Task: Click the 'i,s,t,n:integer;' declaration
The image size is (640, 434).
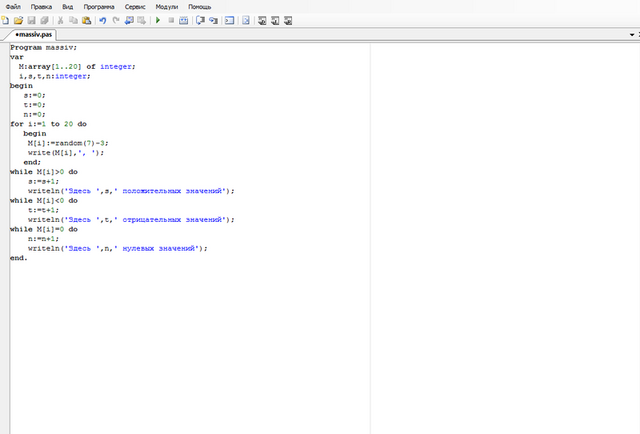Action: click(55, 76)
